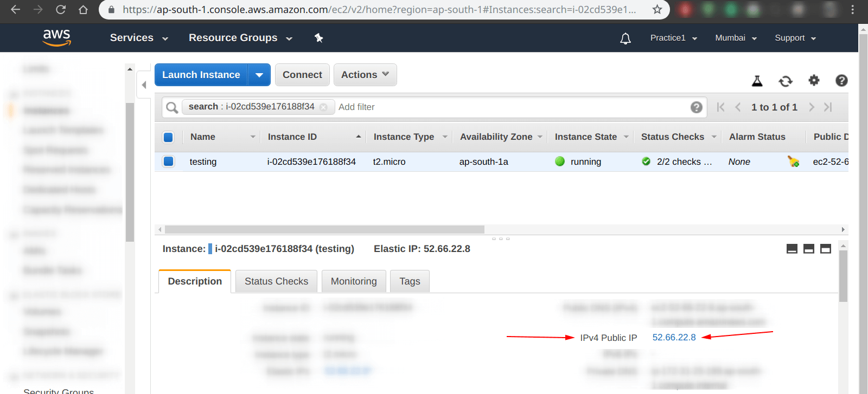Set details pane to half-height layout
The height and width of the screenshot is (394, 868).
(809, 249)
